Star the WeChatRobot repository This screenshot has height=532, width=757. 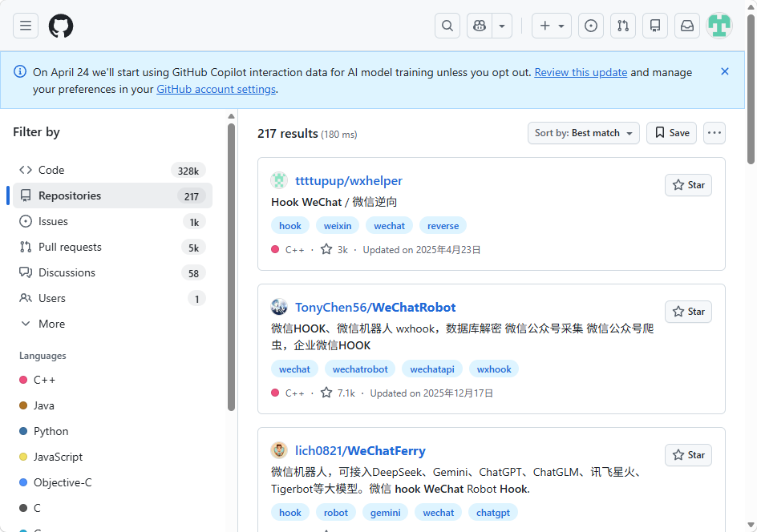pyautogui.click(x=689, y=312)
